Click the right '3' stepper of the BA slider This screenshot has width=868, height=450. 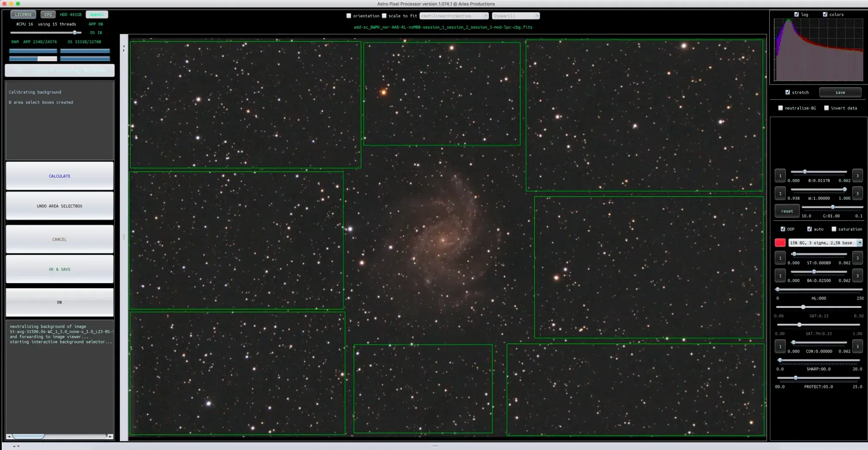pyautogui.click(x=857, y=276)
